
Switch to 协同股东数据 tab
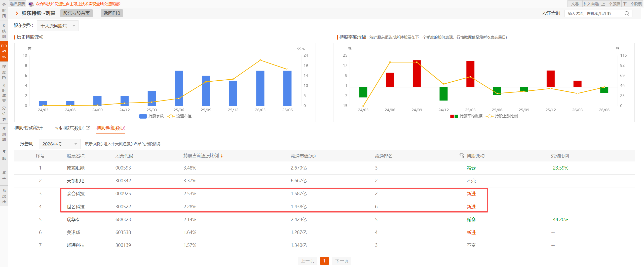point(69,128)
